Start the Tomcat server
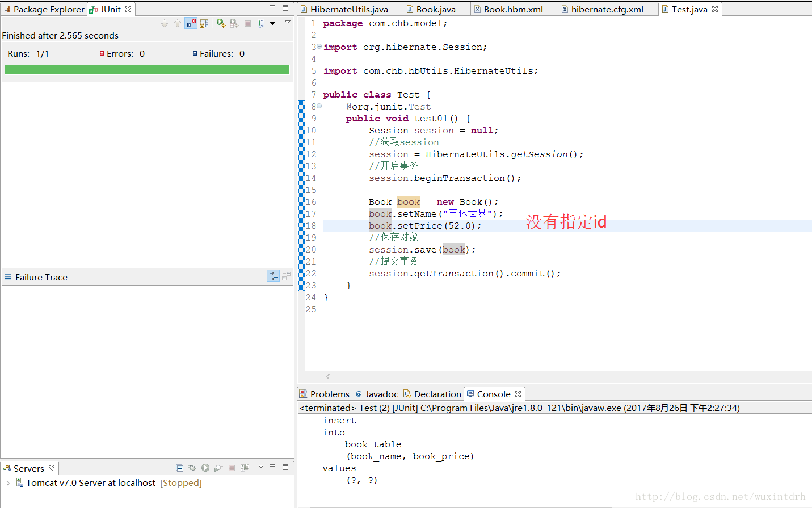This screenshot has height=508, width=812. click(x=205, y=468)
